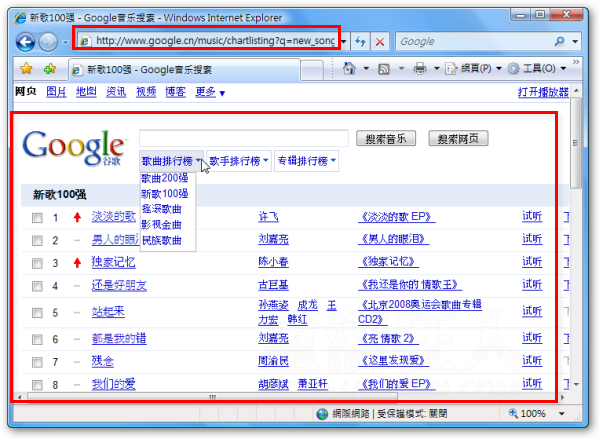This screenshot has width=600, height=439.
Task: Click the red Stop loading icon
Action: pyautogui.click(x=380, y=41)
